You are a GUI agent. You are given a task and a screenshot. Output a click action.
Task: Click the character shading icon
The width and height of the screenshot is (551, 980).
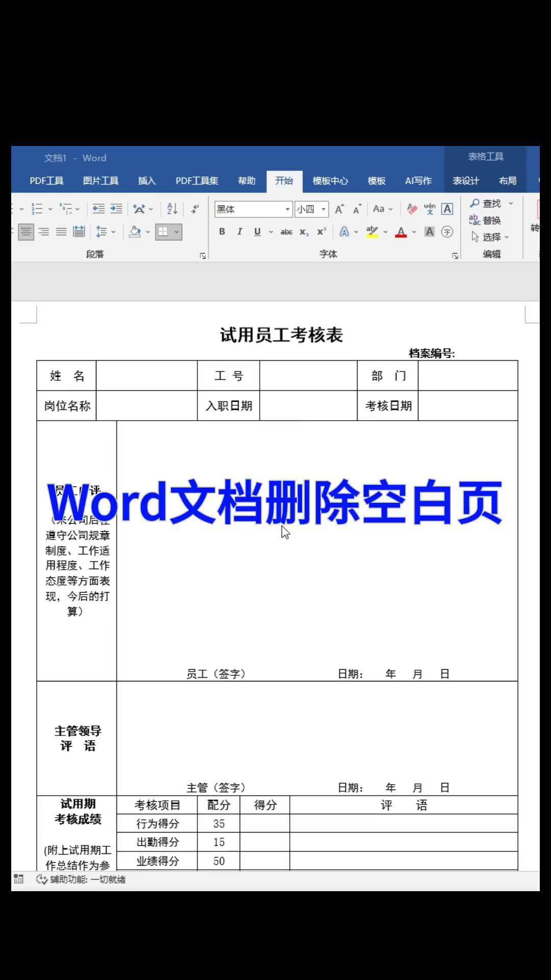tap(430, 232)
